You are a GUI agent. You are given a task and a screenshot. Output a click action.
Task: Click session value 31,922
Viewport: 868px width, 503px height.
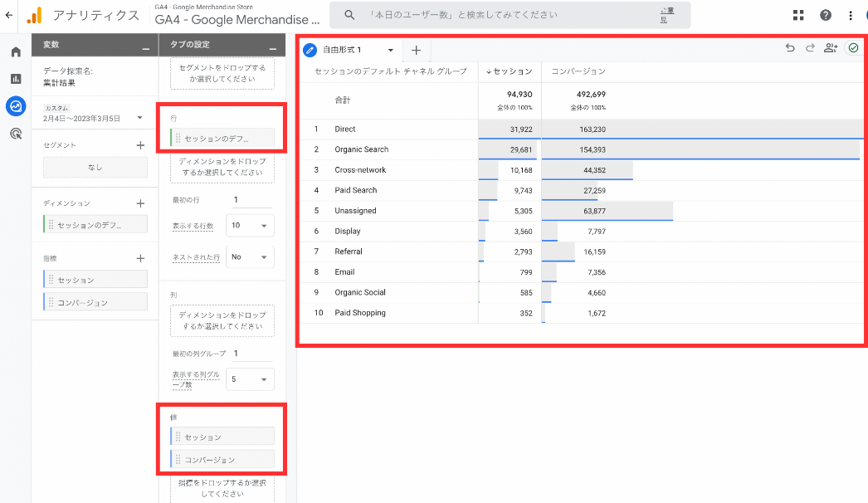521,129
